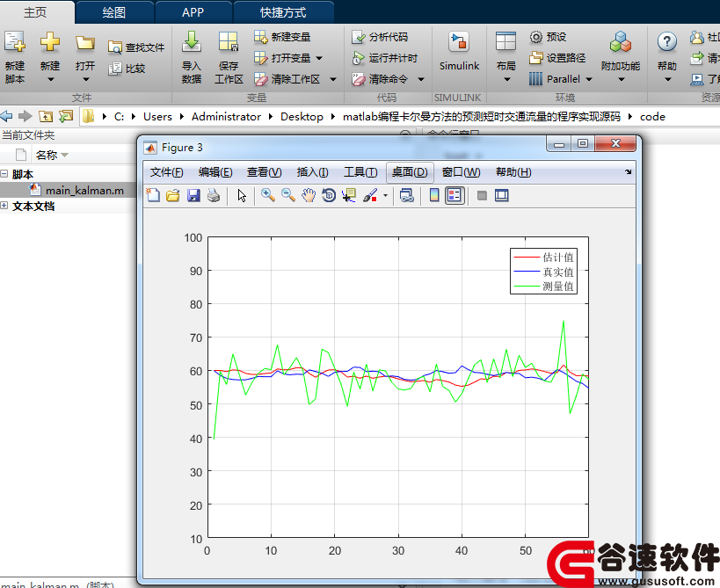Open the Brush color dropdown arrow
The height and width of the screenshot is (588, 720).
coord(385,195)
